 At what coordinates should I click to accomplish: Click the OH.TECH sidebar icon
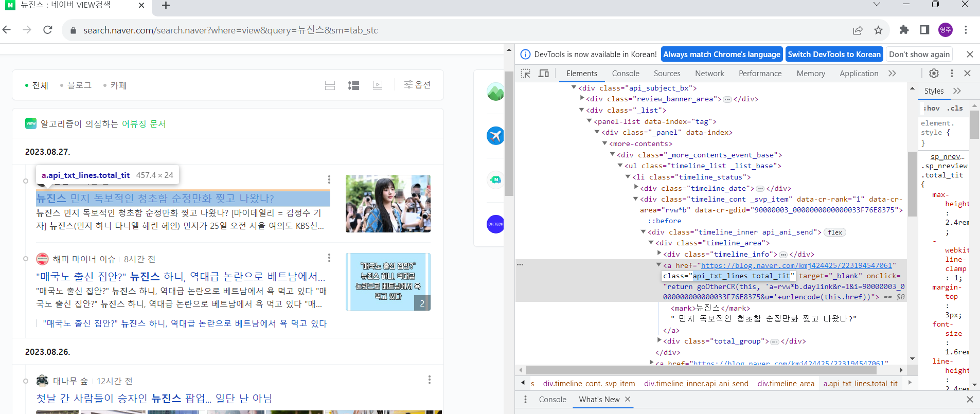pyautogui.click(x=495, y=224)
